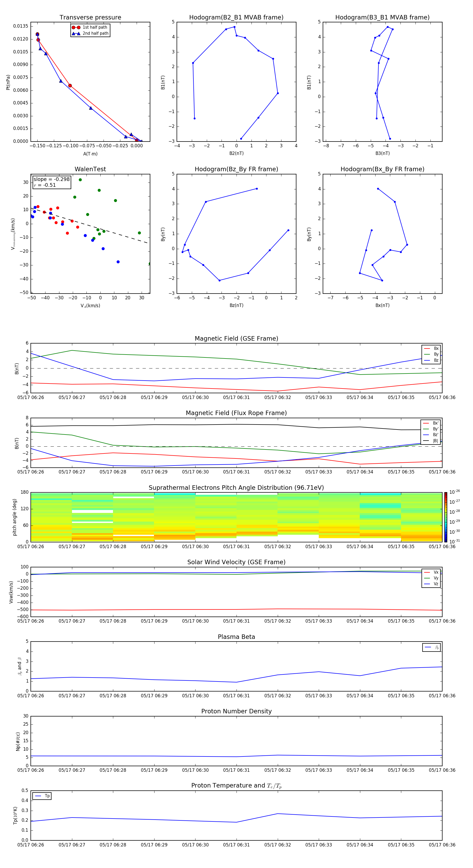This screenshot has height=868, width=473.
Task: Select the 'slope = -0.298' annotation
Action: (x=52, y=179)
